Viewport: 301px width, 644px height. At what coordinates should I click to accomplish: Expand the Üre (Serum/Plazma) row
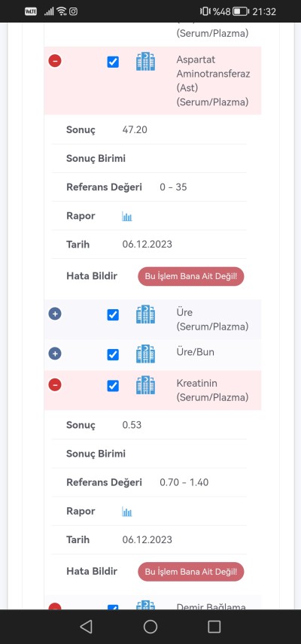[55, 314]
